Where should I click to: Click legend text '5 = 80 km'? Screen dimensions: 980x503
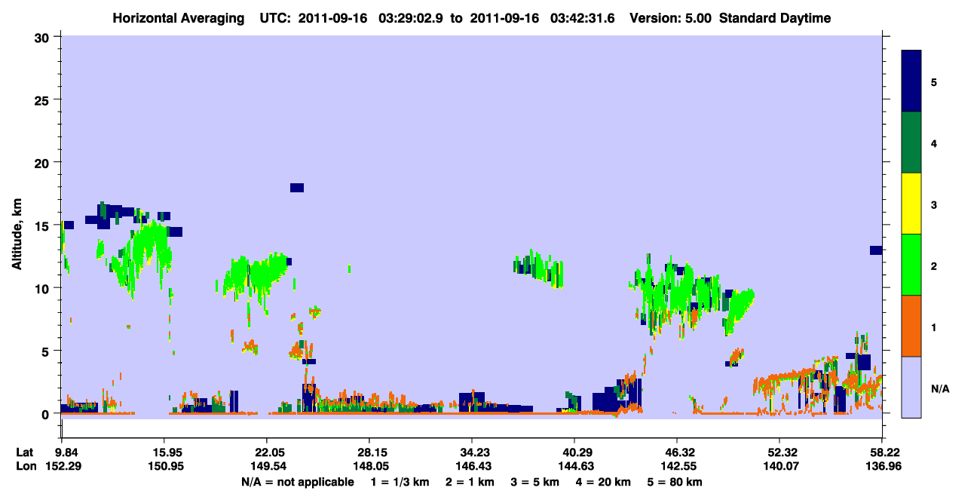[x=675, y=482]
